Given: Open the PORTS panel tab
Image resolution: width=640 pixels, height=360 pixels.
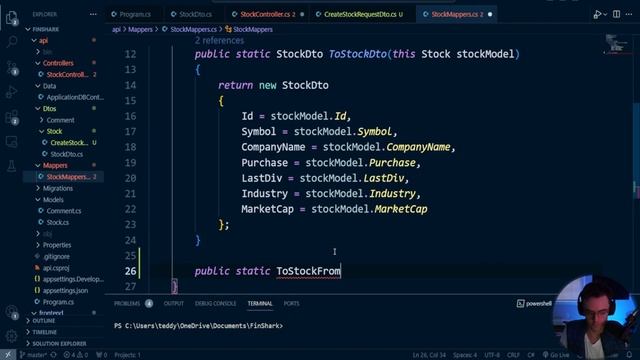Looking at the screenshot, I should click(x=291, y=304).
